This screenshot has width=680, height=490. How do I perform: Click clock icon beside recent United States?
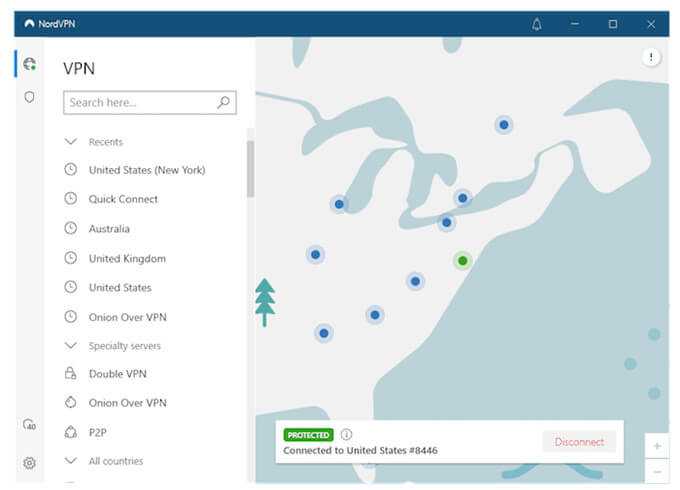pos(71,287)
